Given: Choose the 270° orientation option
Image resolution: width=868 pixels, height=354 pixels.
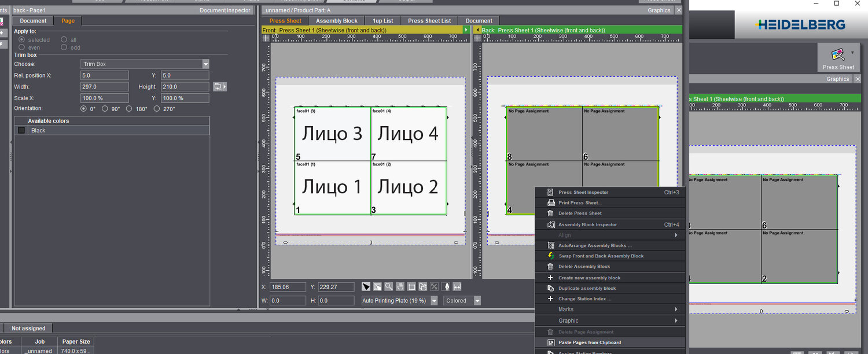Looking at the screenshot, I should pos(157,109).
